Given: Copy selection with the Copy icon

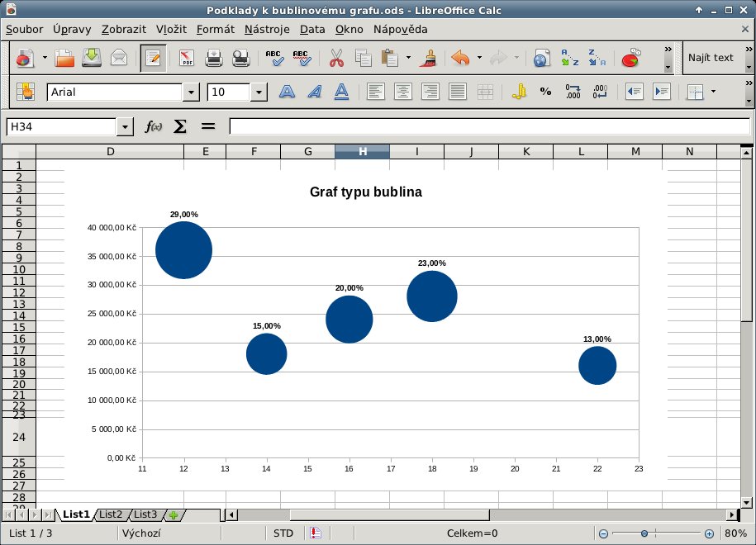Looking at the screenshot, I should (x=363, y=59).
